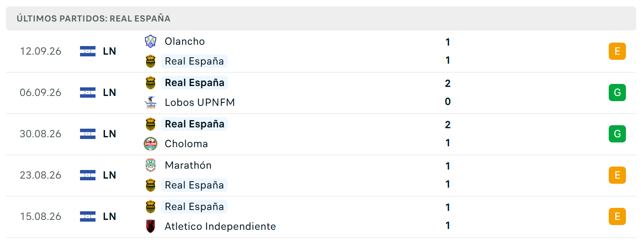
Task: Click orange E badge for 12.09.26 match
Action: coord(617,51)
